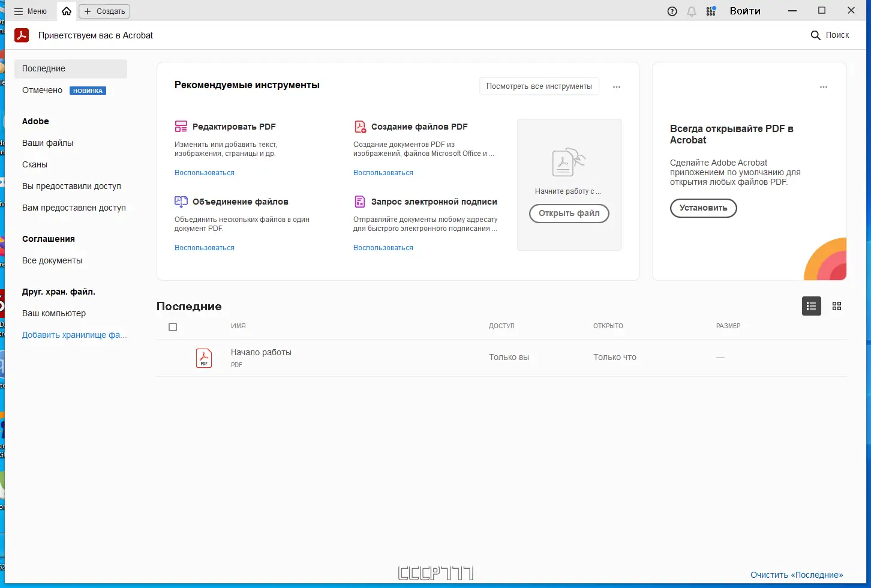The width and height of the screenshot is (871, 588).
Task: Sort recent files by ИМЯ column
Action: pyautogui.click(x=238, y=326)
